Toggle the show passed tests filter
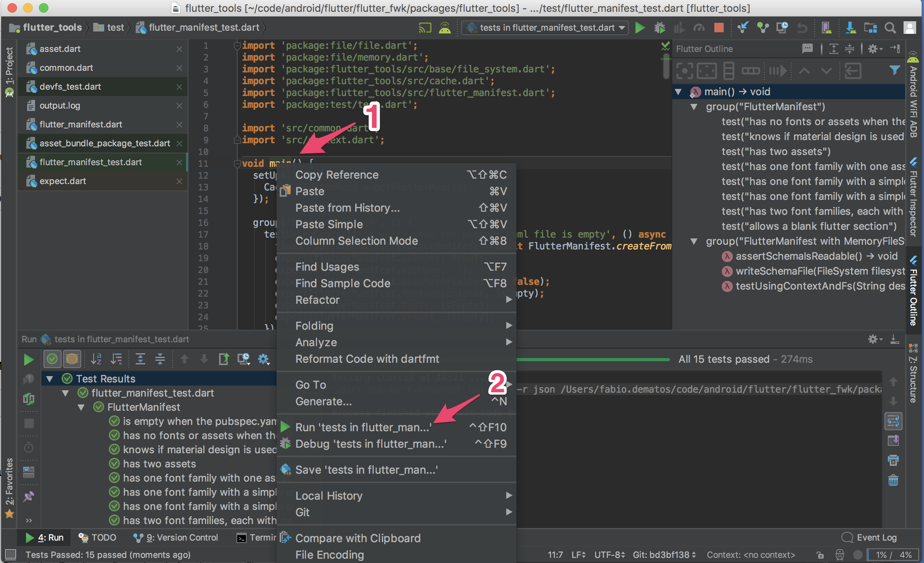 click(x=52, y=359)
